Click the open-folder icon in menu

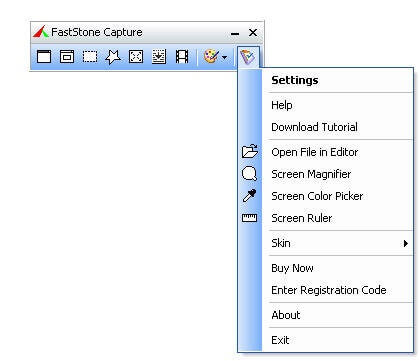pyautogui.click(x=250, y=151)
